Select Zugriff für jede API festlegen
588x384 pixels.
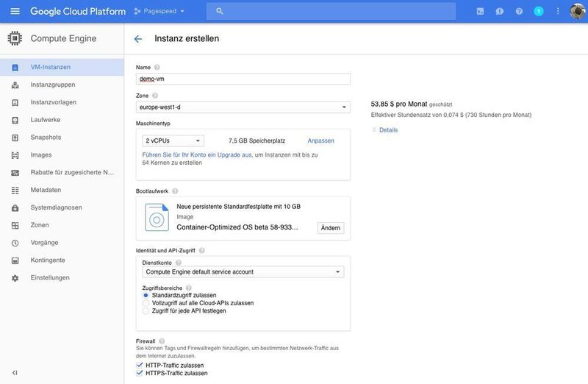[146, 310]
